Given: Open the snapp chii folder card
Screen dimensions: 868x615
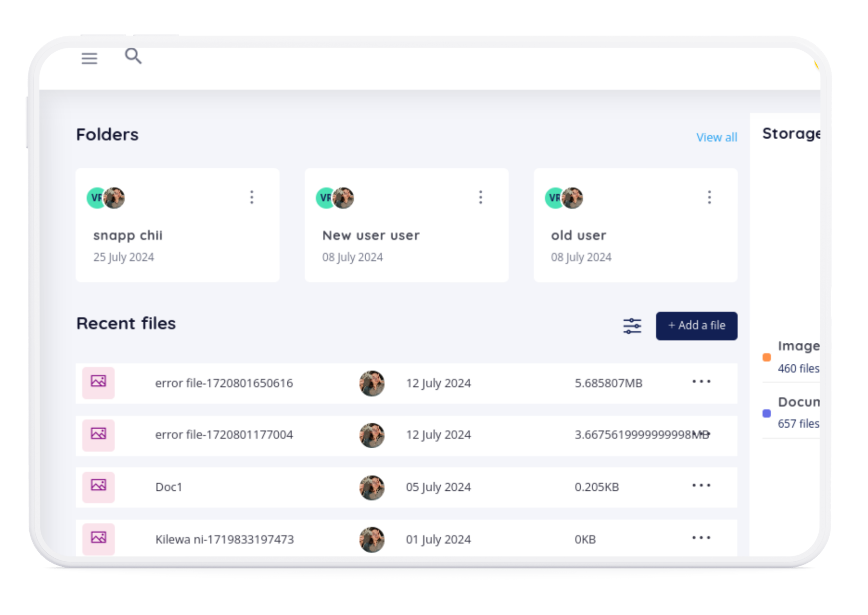Looking at the screenshot, I should pos(129,235).
